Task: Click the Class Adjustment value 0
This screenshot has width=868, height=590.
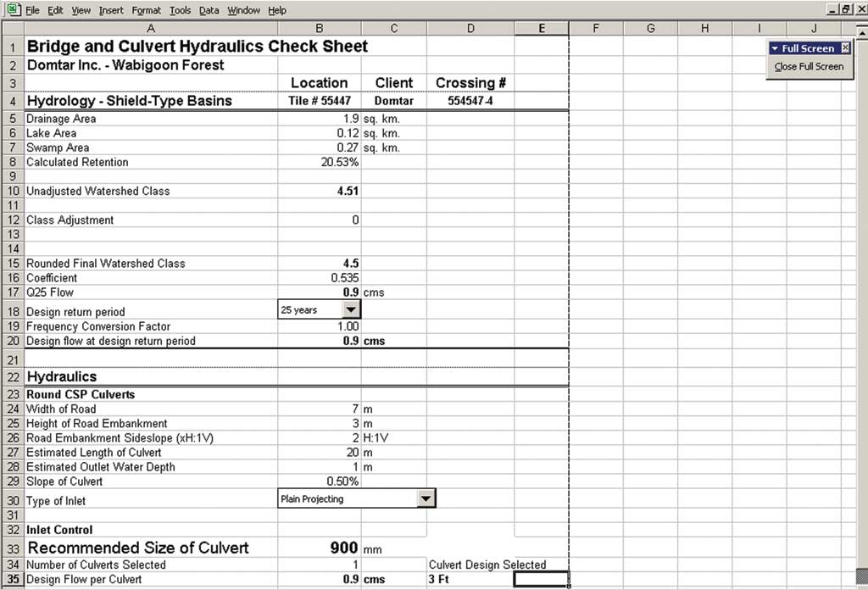Action: point(320,220)
